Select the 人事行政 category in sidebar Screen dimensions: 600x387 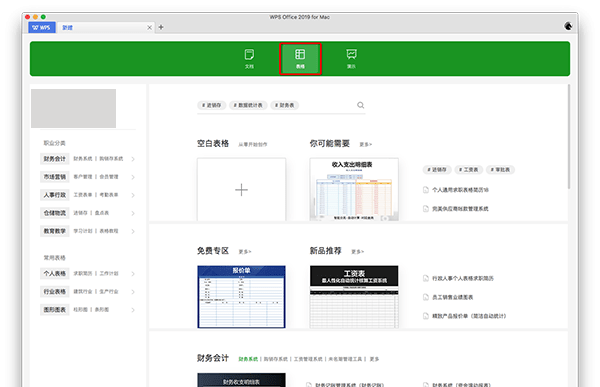[x=55, y=195]
